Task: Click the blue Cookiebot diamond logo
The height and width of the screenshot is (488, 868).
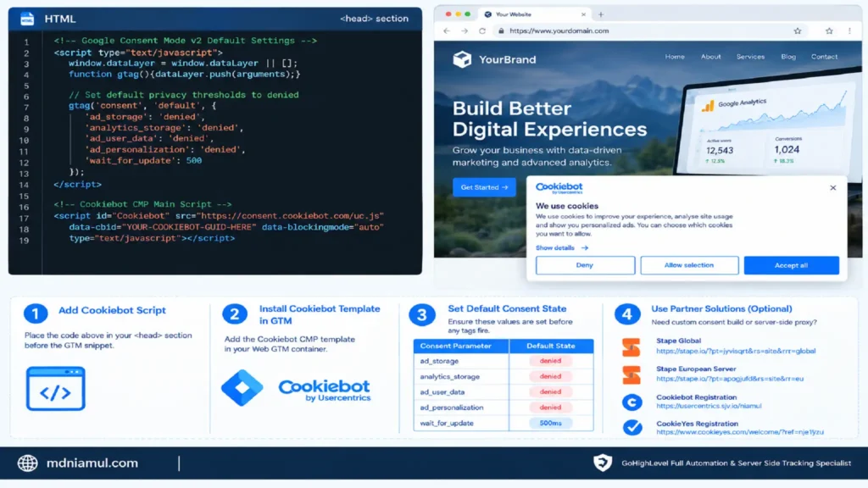Action: (x=242, y=388)
